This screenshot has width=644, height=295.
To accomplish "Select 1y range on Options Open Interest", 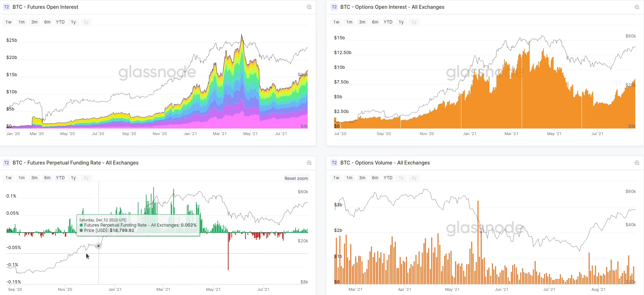I will click(x=401, y=22).
